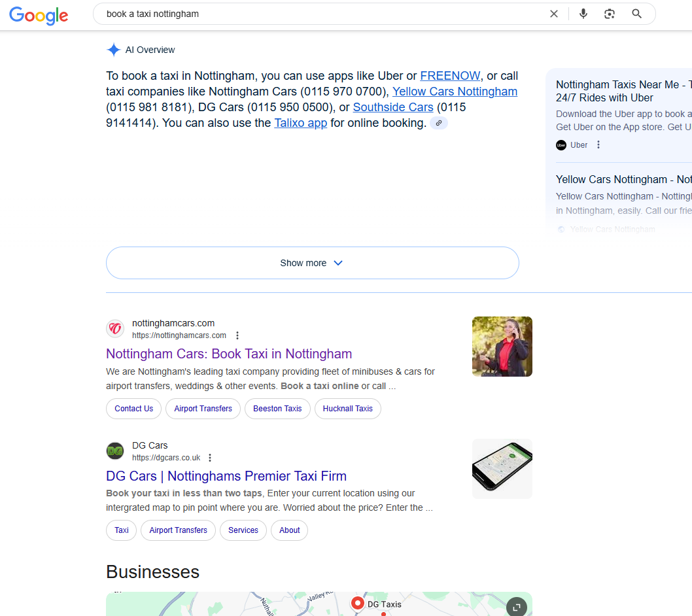The width and height of the screenshot is (692, 616).
Task: Open the Talixo app link
Action: [301, 123]
